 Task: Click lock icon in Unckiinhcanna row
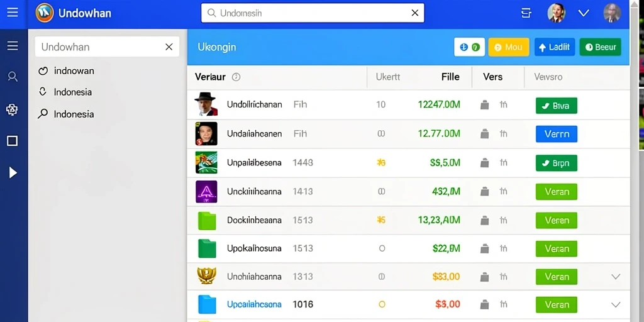click(x=485, y=192)
